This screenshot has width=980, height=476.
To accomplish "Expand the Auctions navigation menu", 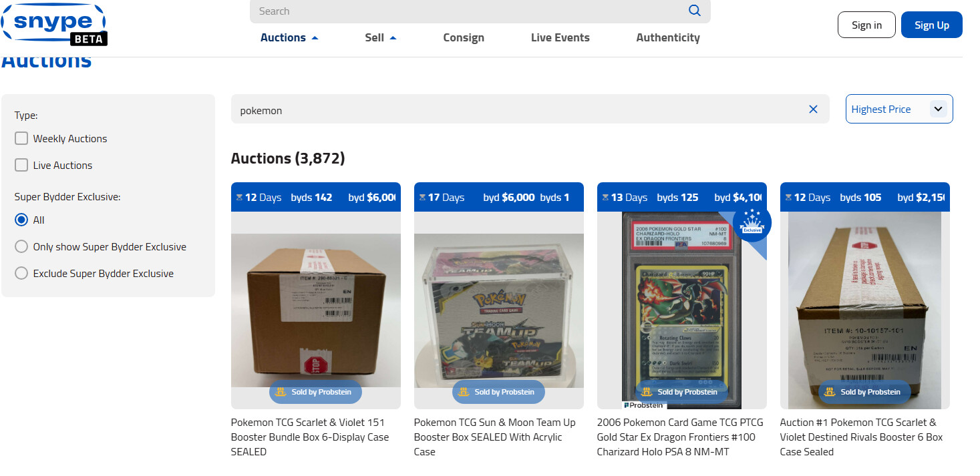I will (289, 38).
